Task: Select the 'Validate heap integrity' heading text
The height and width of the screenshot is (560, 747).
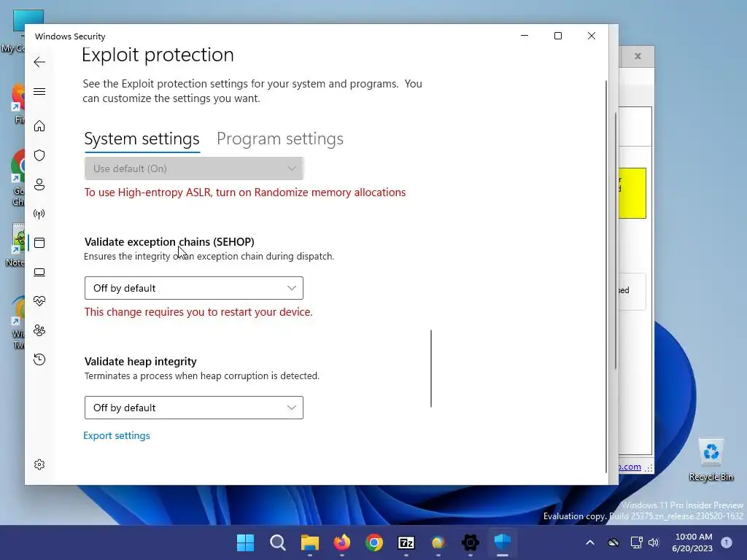Action: coord(141,362)
